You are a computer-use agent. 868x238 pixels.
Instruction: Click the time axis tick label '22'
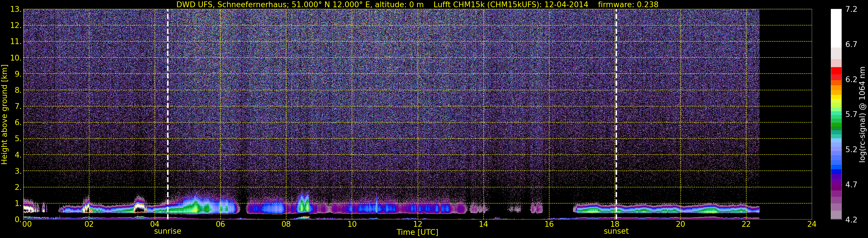pos(746,224)
